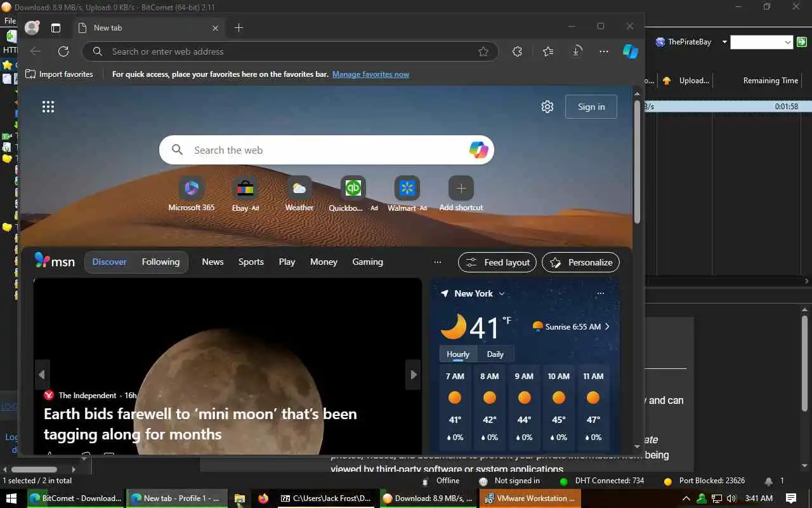Select the Daily forecast tab
812x508 pixels.
[495, 354]
